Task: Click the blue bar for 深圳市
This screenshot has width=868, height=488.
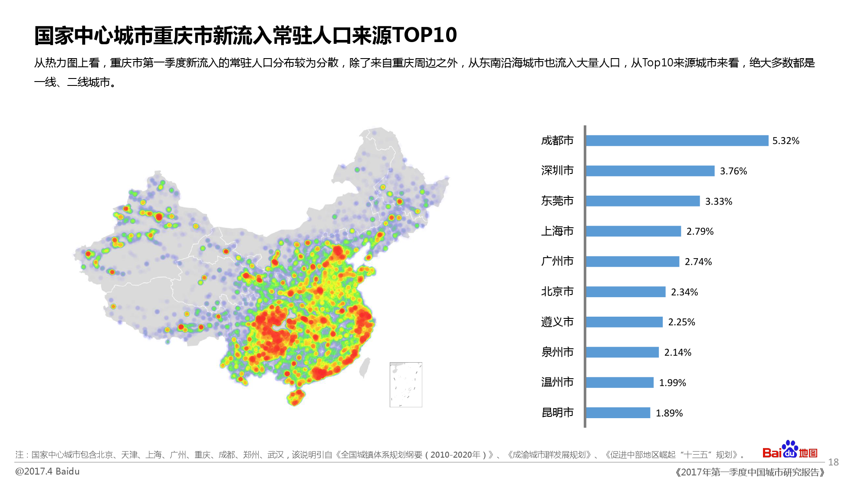Action: (650, 171)
